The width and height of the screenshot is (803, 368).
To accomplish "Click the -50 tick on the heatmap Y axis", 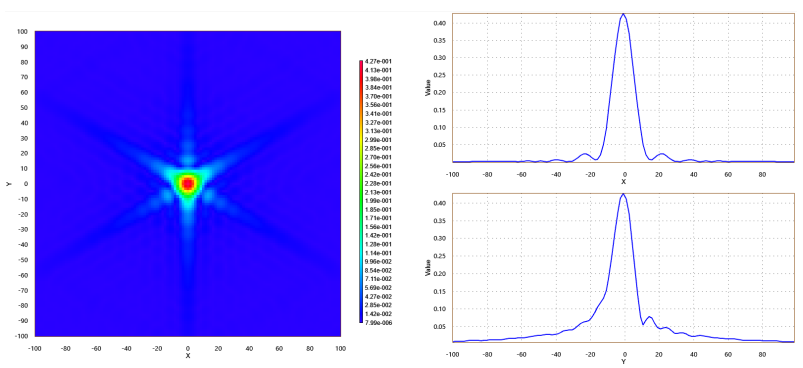I will (x=23, y=260).
